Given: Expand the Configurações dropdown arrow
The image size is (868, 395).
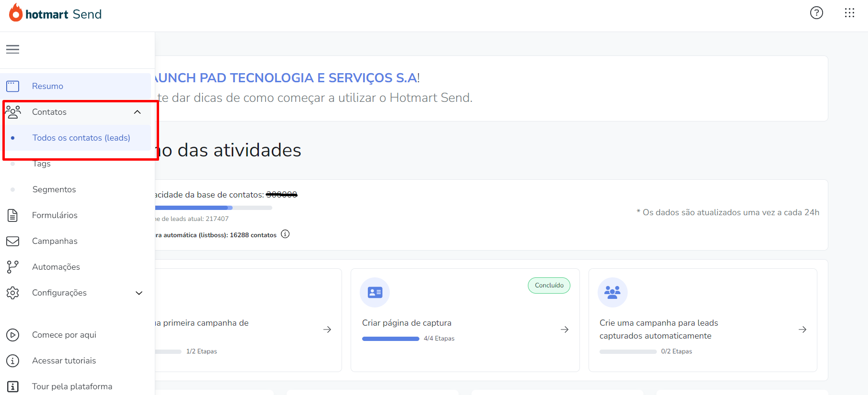Looking at the screenshot, I should click(139, 293).
